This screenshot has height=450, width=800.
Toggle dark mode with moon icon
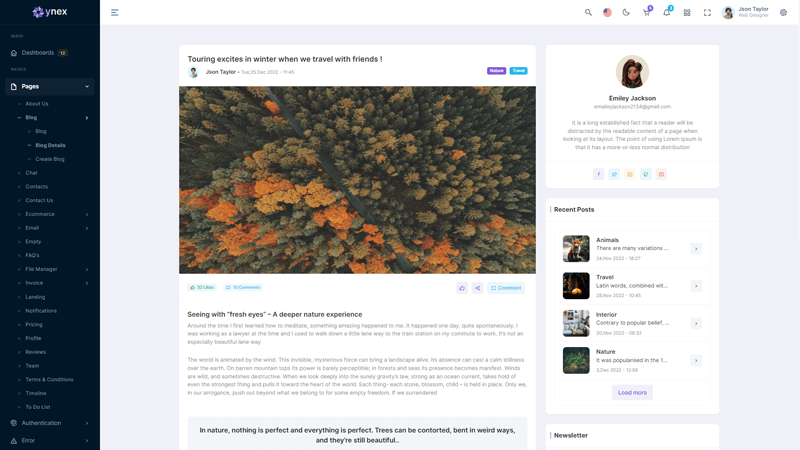(626, 13)
